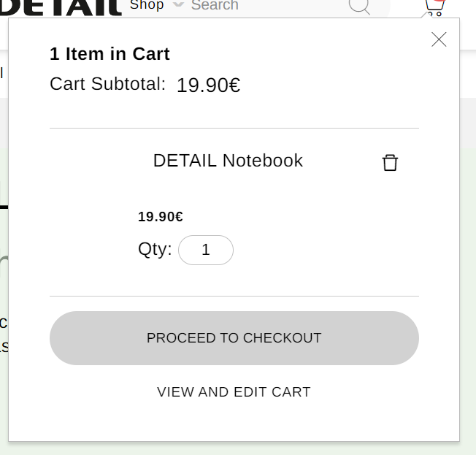This screenshot has height=455, width=476.
Task: Go home via the DETAIL logo
Action: pos(61,7)
